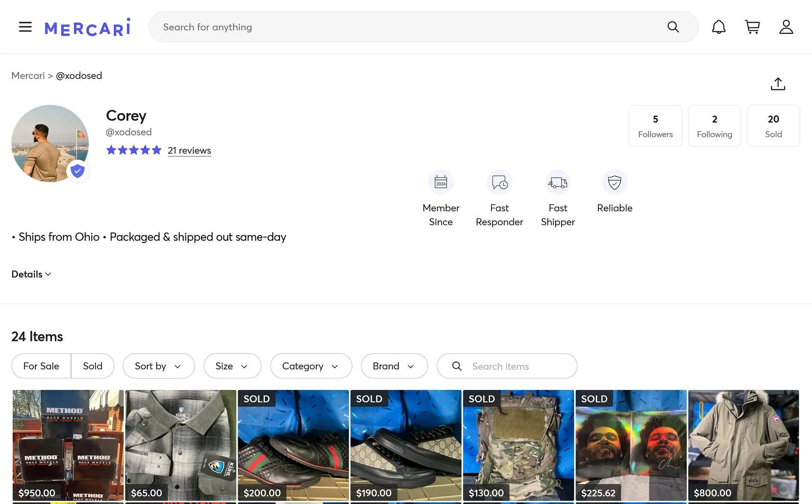The height and width of the screenshot is (504, 812).
Task: Focus the Search items field
Action: [x=507, y=366]
